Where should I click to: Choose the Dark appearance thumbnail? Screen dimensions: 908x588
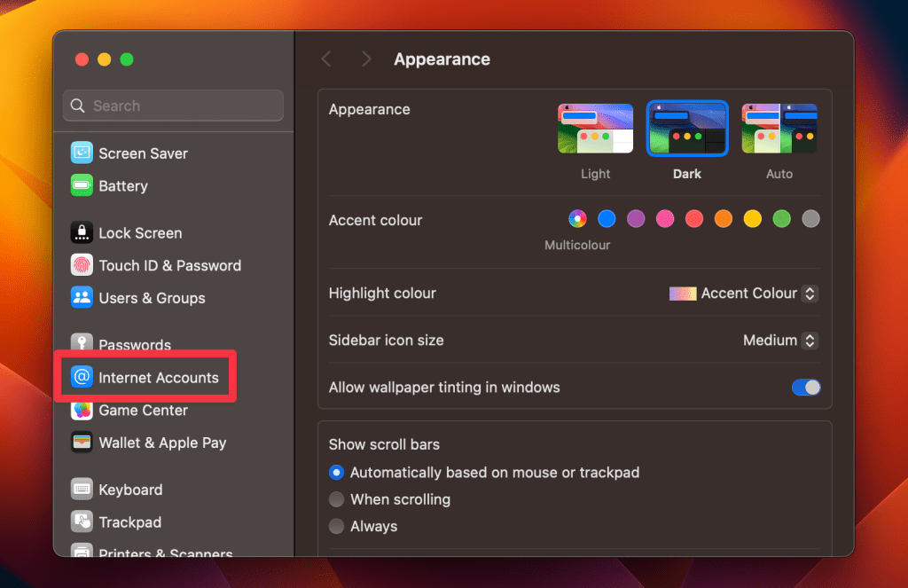point(687,129)
